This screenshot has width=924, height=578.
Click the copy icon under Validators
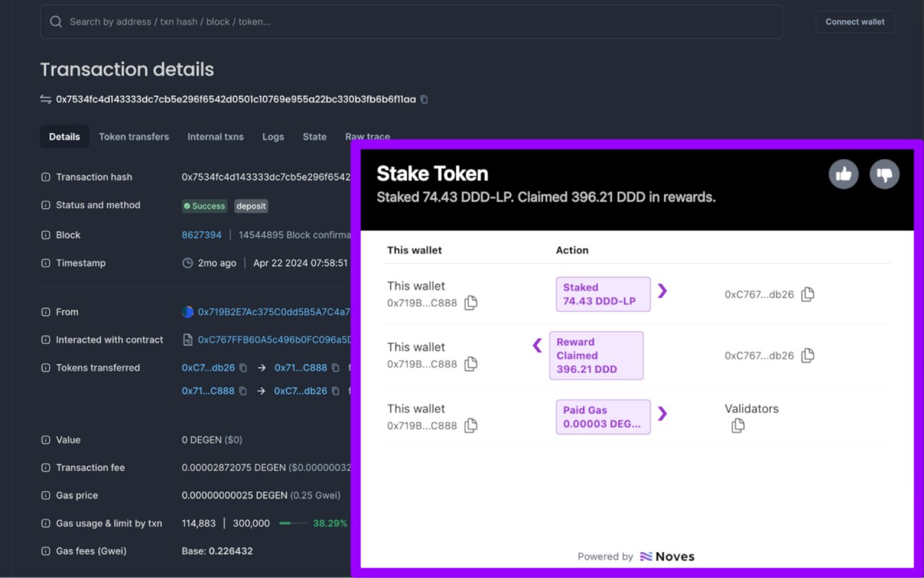(x=738, y=426)
